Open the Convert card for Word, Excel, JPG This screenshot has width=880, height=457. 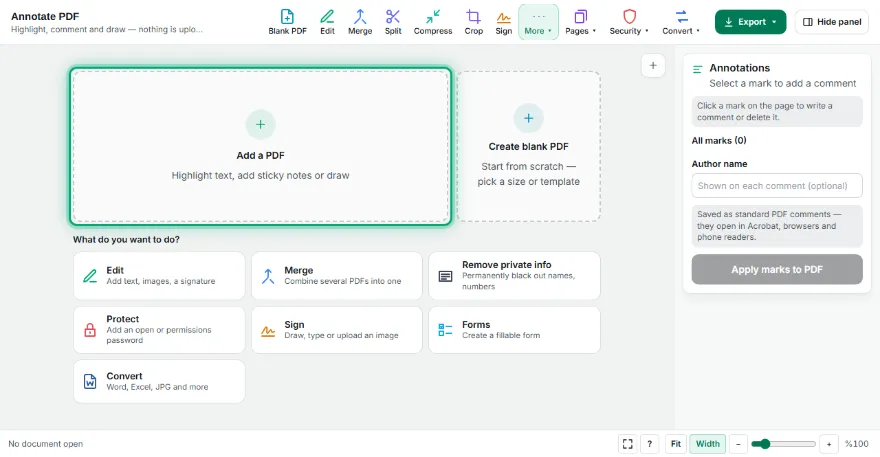159,381
